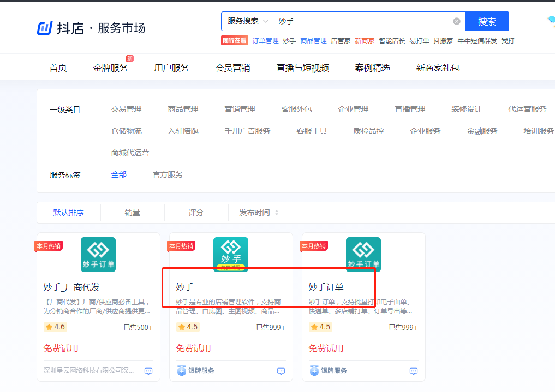Viewport: 555px width, 392px height.
Task: Filter by 金融服务 category
Action: click(482, 131)
